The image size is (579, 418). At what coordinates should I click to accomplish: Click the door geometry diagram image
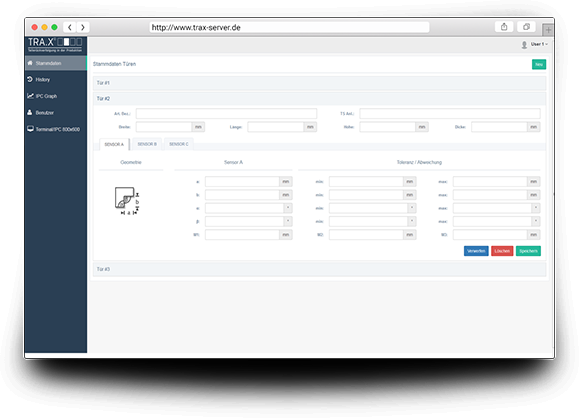pos(127,201)
